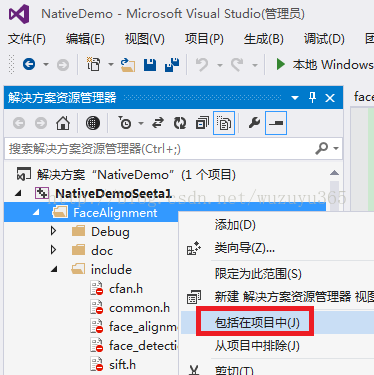Click the Collapse All icon

click(202, 123)
